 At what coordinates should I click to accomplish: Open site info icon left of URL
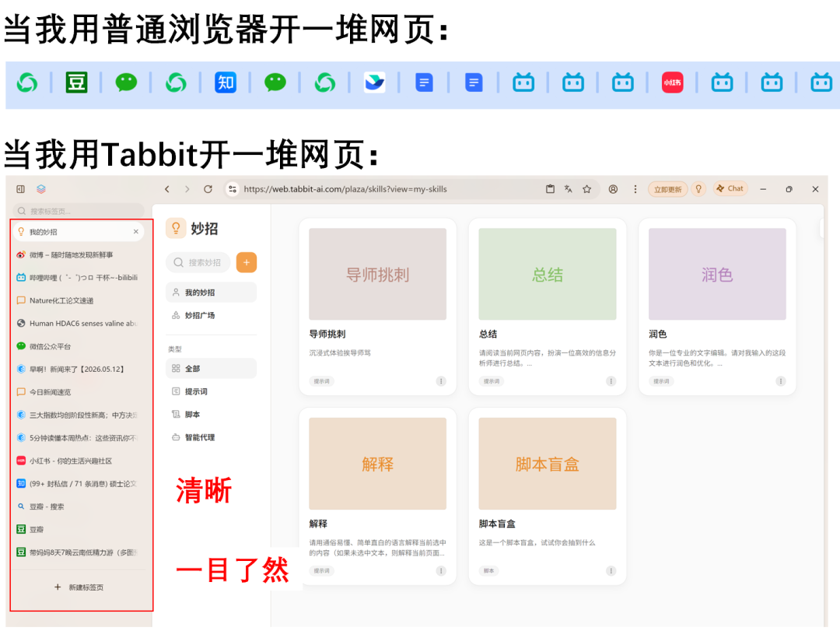pos(233,189)
